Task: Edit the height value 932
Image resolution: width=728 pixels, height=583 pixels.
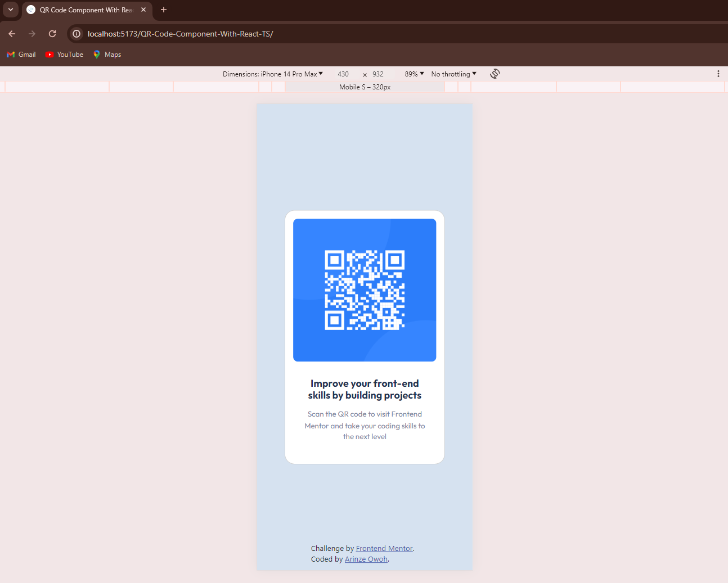Action: click(378, 74)
